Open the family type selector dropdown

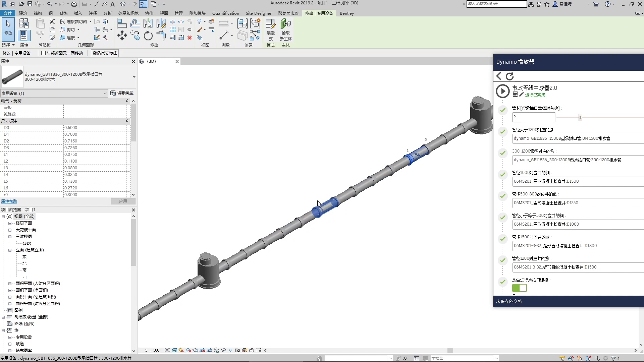click(134, 77)
